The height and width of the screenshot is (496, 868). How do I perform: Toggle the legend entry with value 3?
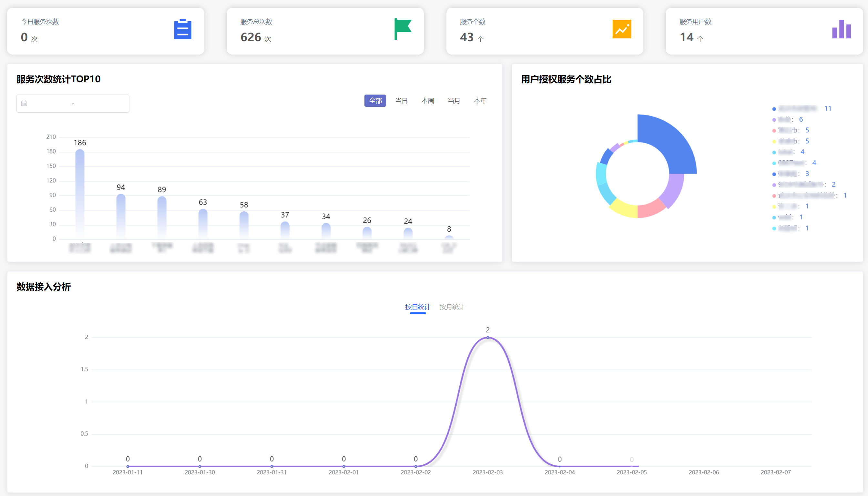790,174
